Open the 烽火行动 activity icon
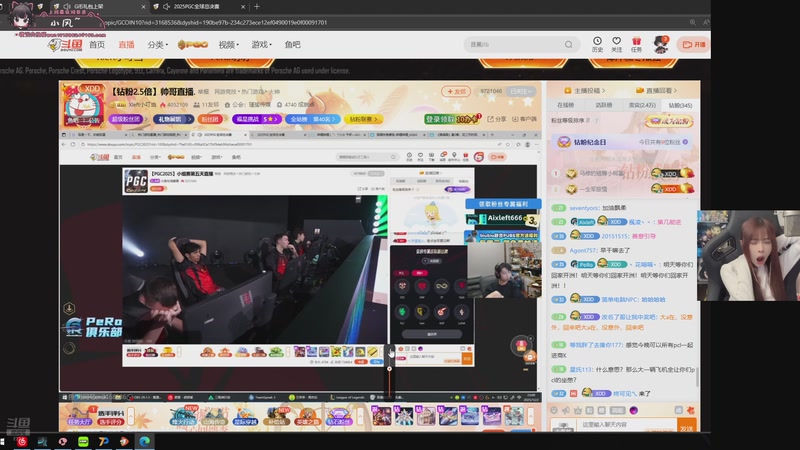 (x=183, y=416)
